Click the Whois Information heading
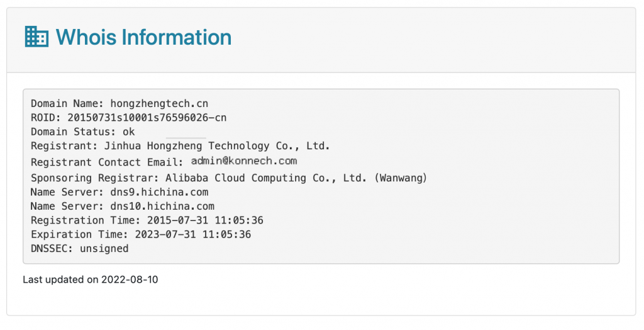Viewport: 644px width, 330px height. [x=144, y=37]
